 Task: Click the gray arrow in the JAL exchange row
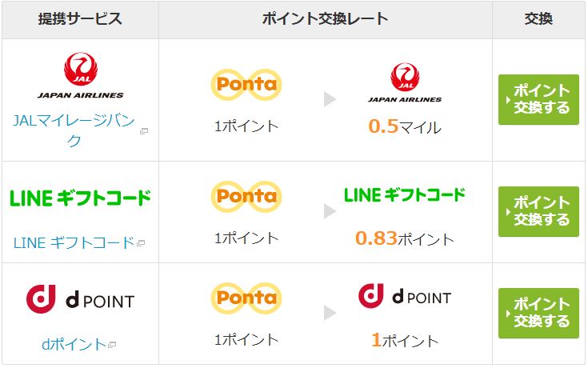coord(330,99)
